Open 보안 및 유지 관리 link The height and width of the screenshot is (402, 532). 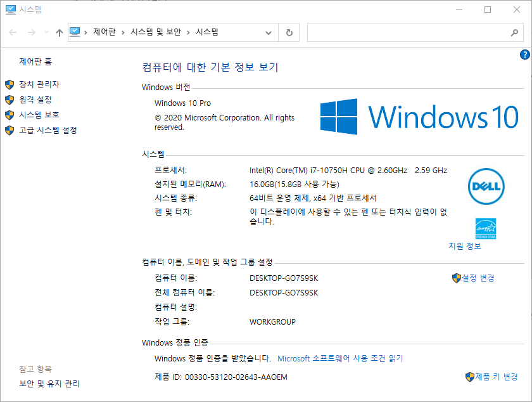[49, 384]
